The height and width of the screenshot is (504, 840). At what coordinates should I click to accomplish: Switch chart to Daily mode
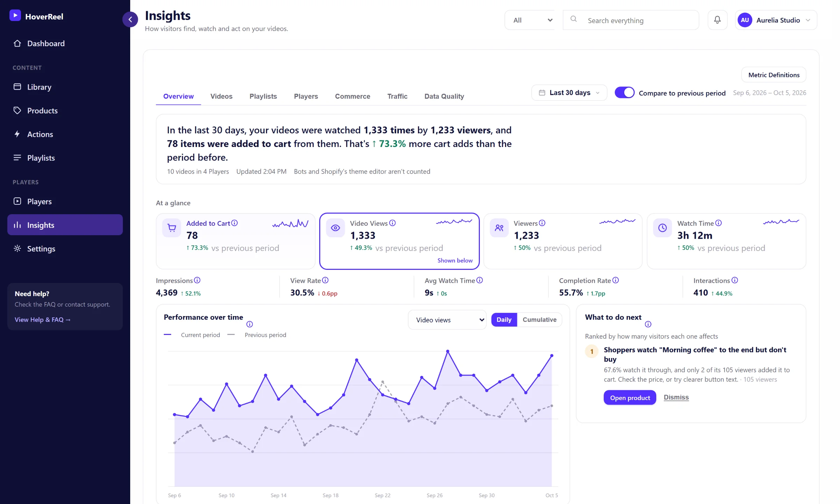click(x=504, y=320)
